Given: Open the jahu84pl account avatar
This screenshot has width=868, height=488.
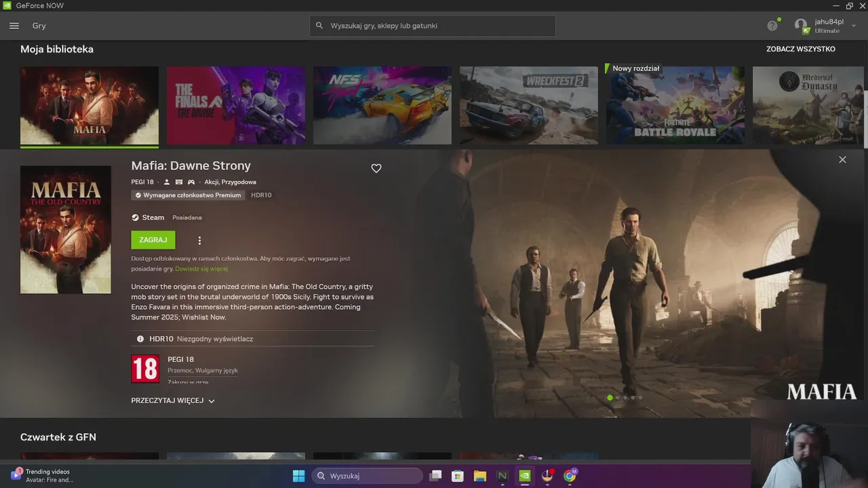Looking at the screenshot, I should click(x=802, y=26).
